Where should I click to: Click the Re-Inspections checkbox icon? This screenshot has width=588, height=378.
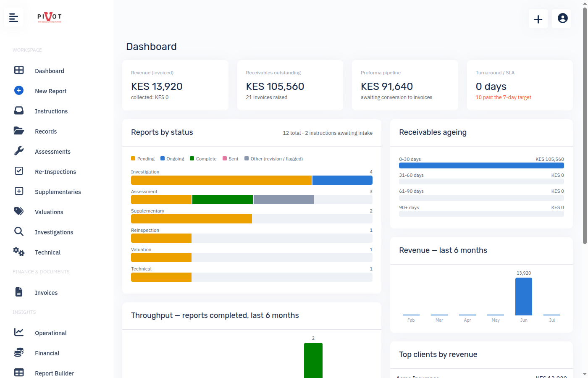(19, 171)
